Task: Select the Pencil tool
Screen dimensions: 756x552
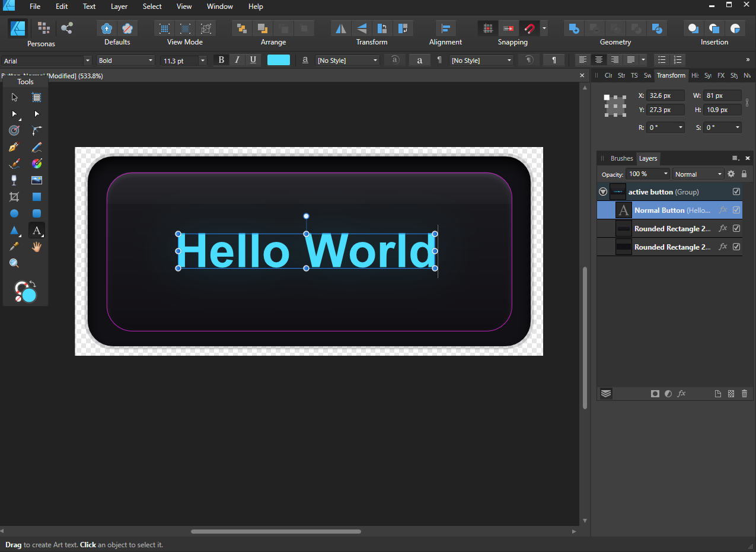Action: 37,147
